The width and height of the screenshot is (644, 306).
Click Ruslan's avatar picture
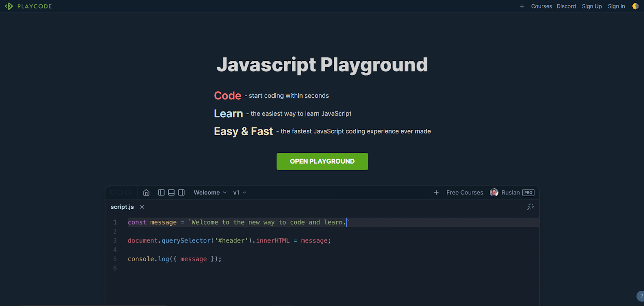[x=494, y=193]
